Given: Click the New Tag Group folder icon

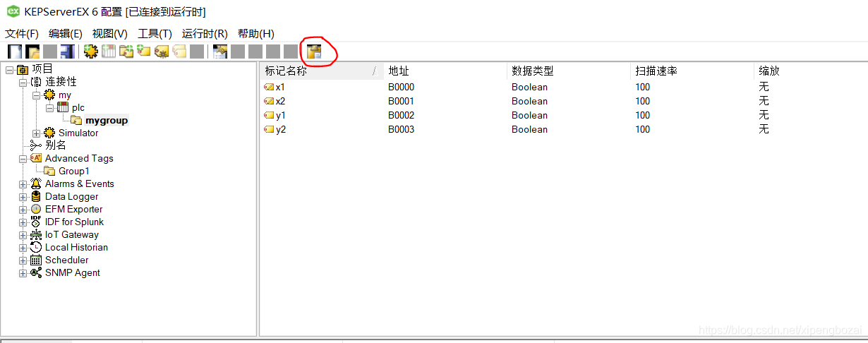Looking at the screenshot, I should 126,52.
